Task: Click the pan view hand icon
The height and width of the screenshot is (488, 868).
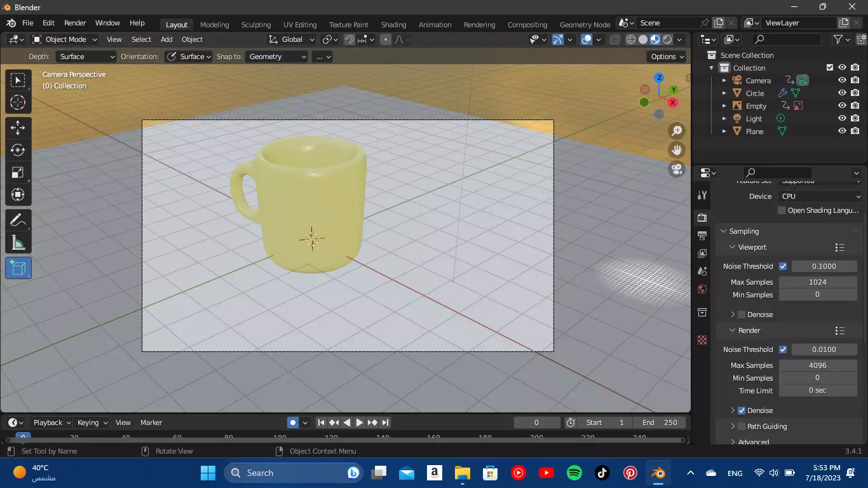Action: click(677, 150)
